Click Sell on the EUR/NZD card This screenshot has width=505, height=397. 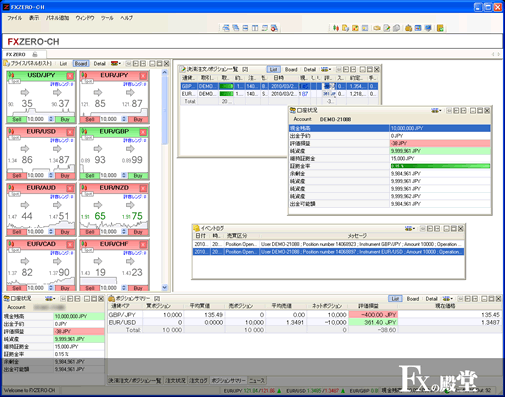pyautogui.click(x=90, y=232)
